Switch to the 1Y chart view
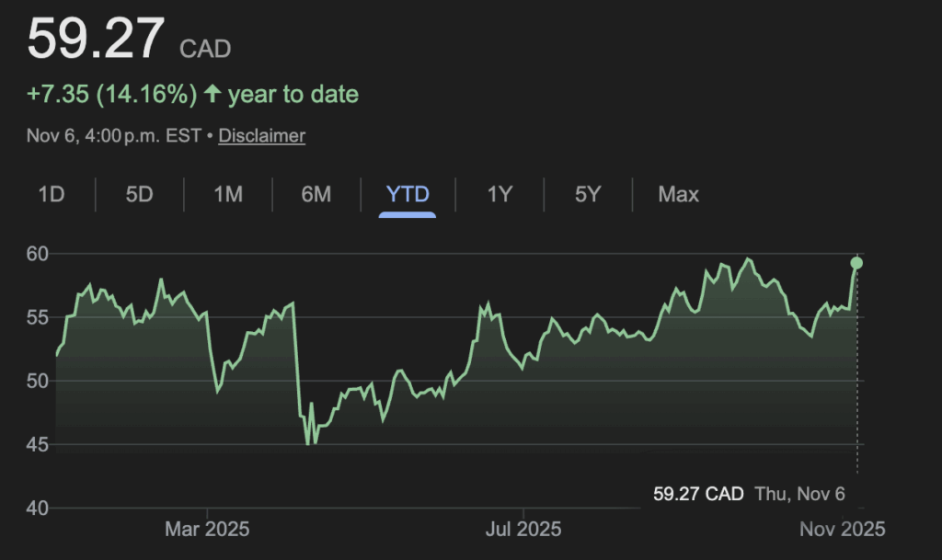Screen dimensions: 942x560 click(499, 194)
